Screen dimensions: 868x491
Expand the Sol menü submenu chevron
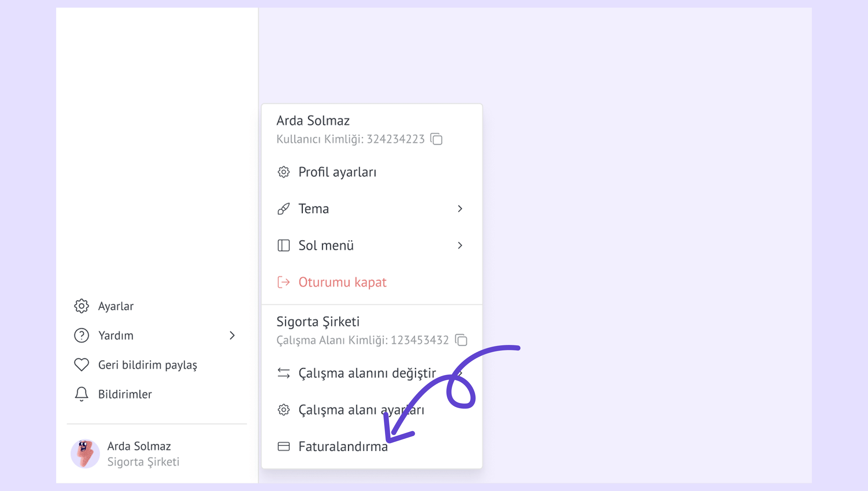(x=460, y=246)
